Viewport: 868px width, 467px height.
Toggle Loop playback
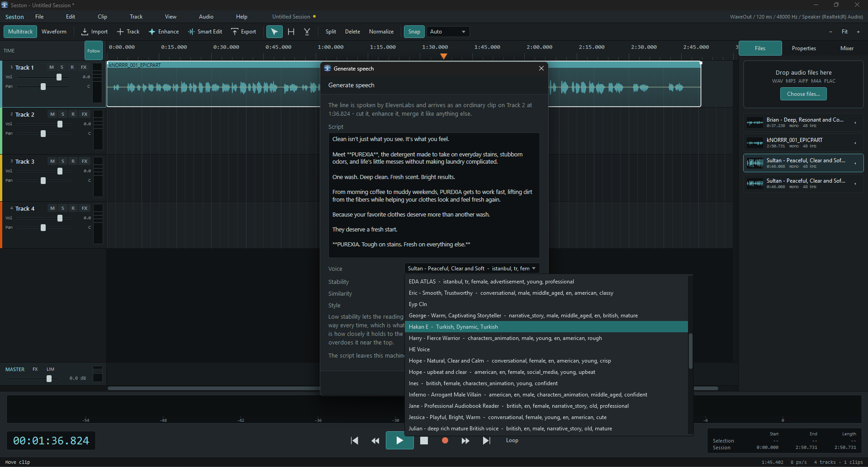point(512,440)
